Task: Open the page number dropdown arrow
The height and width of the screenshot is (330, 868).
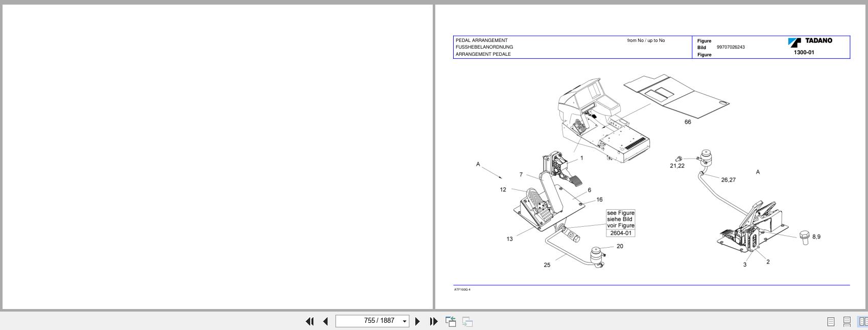Action: point(405,321)
